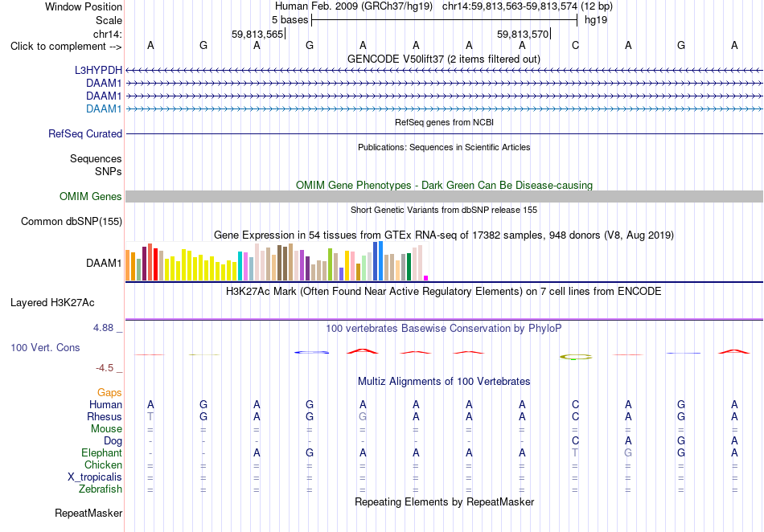Click the pale G mismatch in Rhesus row
The image size is (764, 532).
(x=363, y=416)
